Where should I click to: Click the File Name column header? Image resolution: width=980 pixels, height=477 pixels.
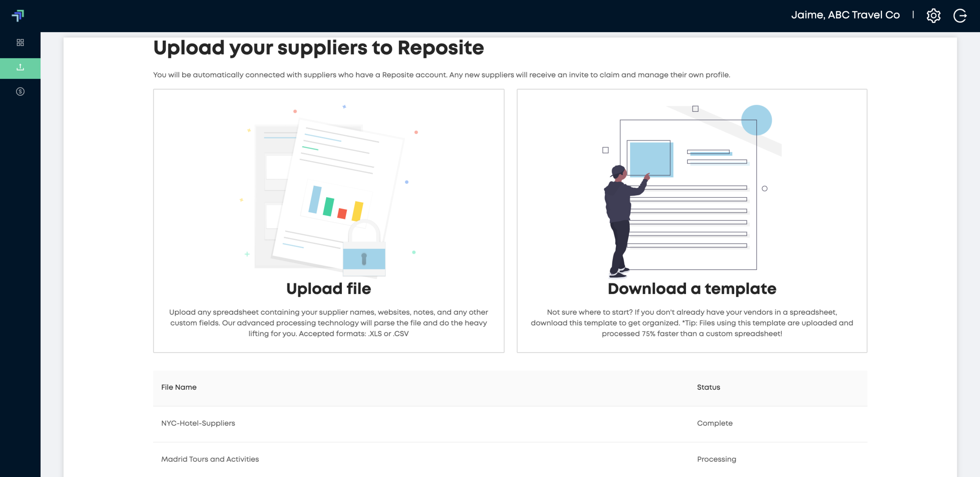tap(179, 387)
